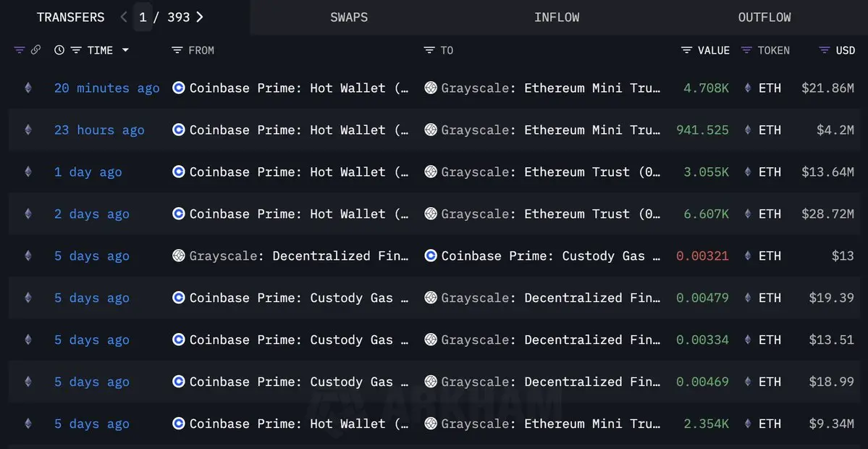Click the purple filter icon in header

(20, 51)
